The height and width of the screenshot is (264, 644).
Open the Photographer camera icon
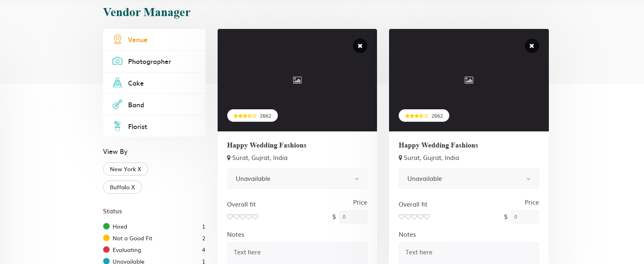[x=117, y=61]
